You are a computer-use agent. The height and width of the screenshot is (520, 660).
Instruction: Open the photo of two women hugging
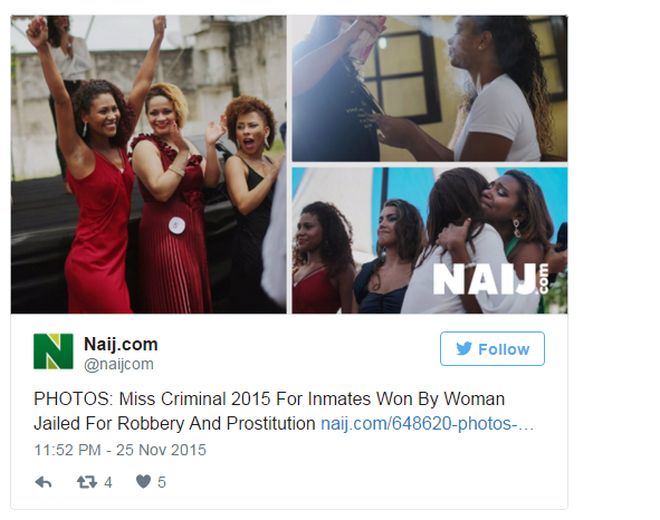[430, 240]
